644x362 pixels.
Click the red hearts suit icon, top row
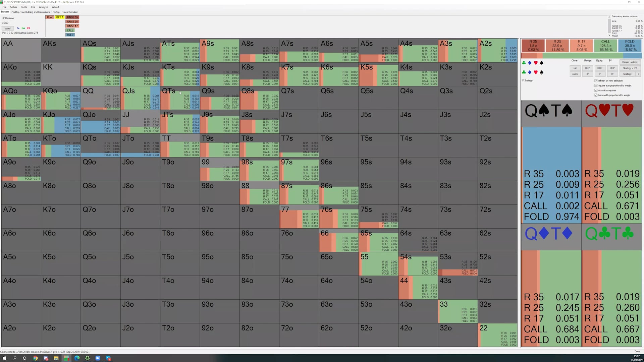point(536,63)
